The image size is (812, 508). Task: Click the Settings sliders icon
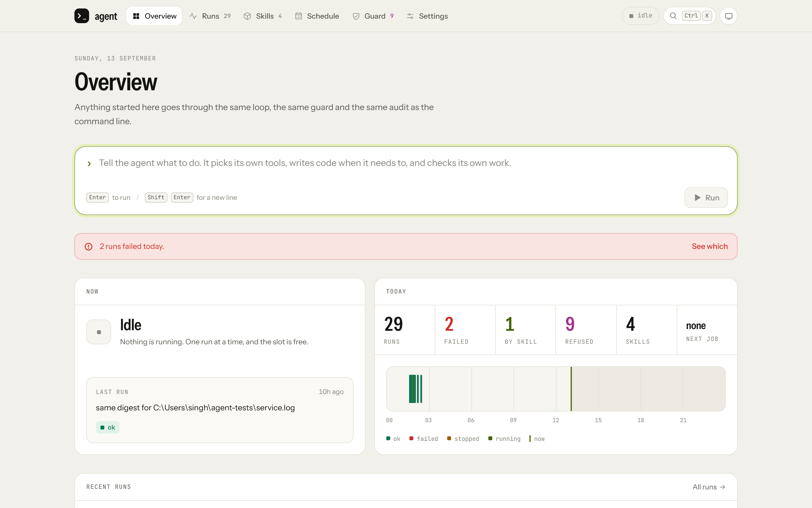pyautogui.click(x=410, y=16)
